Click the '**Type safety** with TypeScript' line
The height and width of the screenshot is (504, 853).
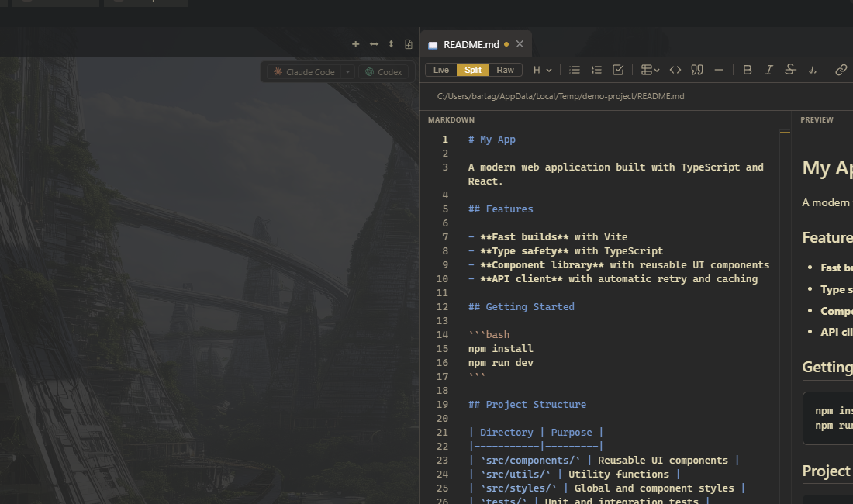pyautogui.click(x=566, y=250)
